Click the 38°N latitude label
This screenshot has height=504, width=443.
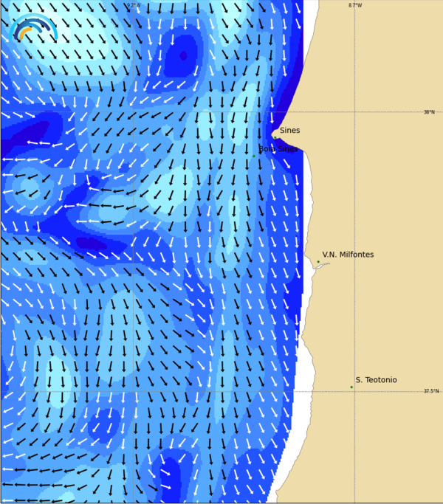429,112
